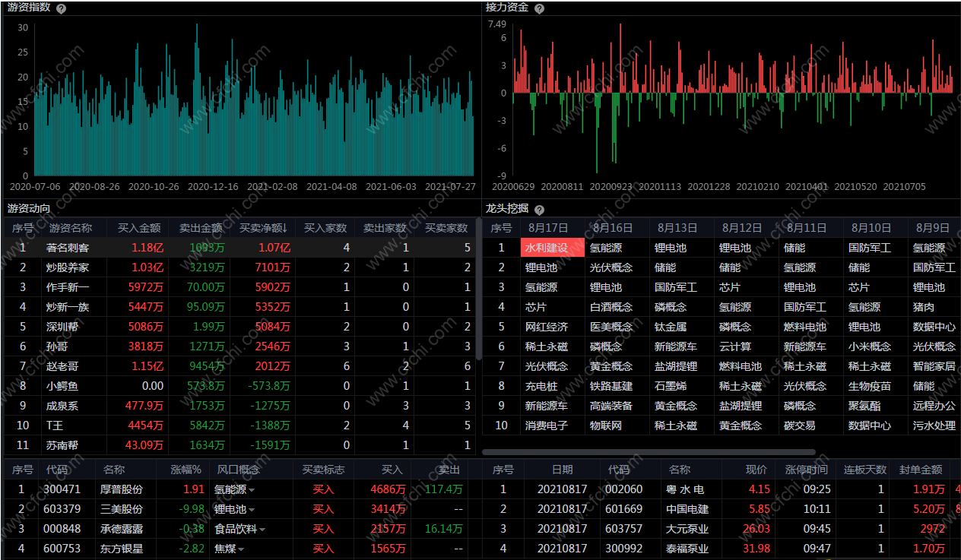This screenshot has width=961, height=560.
Task: Open the 焦煤 dropdown for 东方银星
Action: pyautogui.click(x=241, y=549)
